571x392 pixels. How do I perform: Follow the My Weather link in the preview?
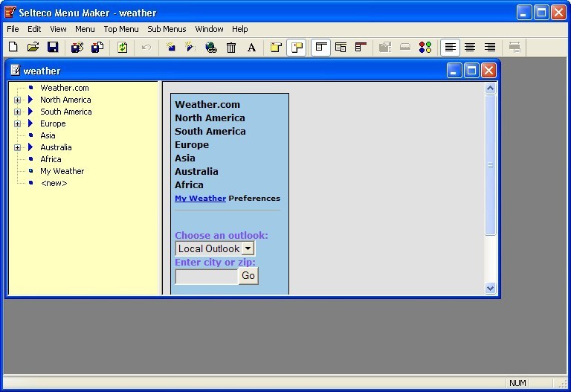coord(200,199)
